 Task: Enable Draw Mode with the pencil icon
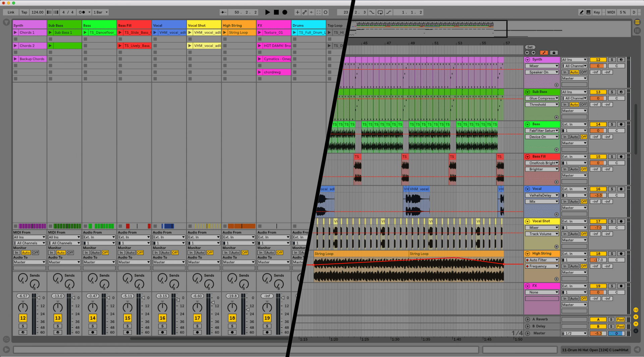[x=582, y=12]
